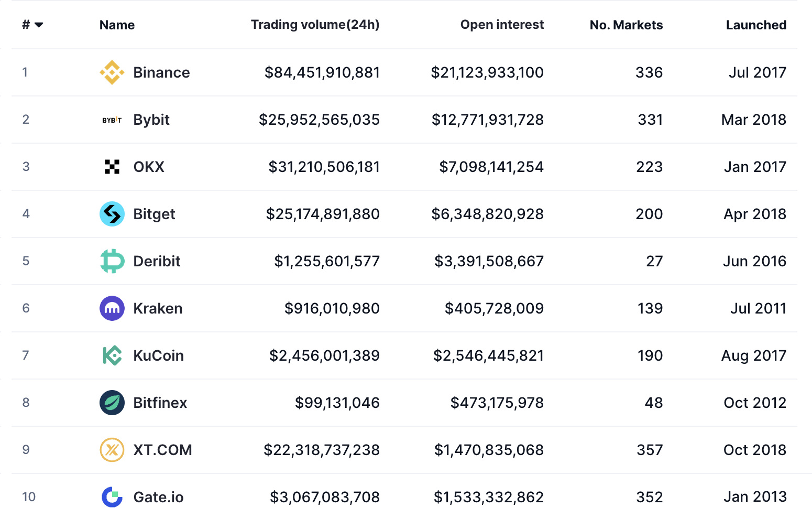
Task: Click the Binance logo icon
Action: [x=112, y=72]
